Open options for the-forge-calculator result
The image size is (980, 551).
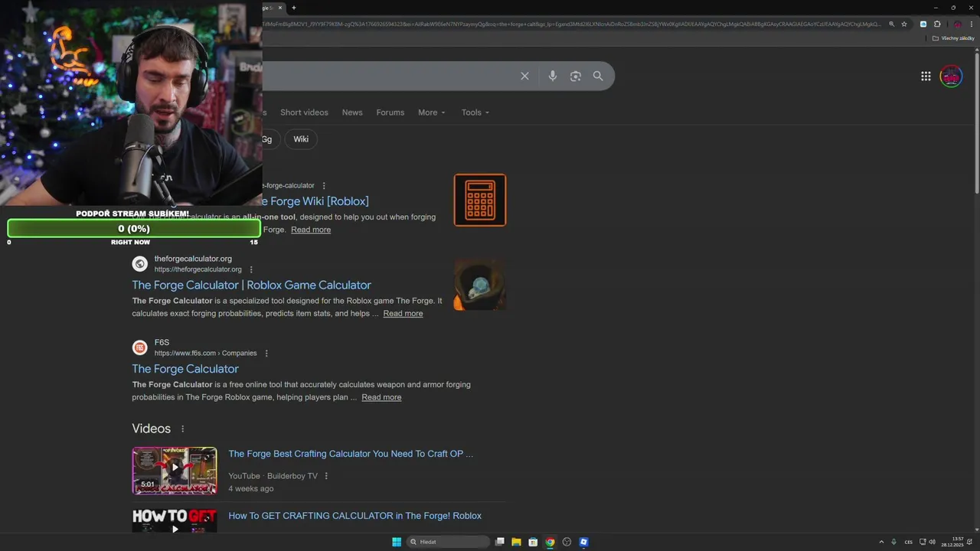324,185
